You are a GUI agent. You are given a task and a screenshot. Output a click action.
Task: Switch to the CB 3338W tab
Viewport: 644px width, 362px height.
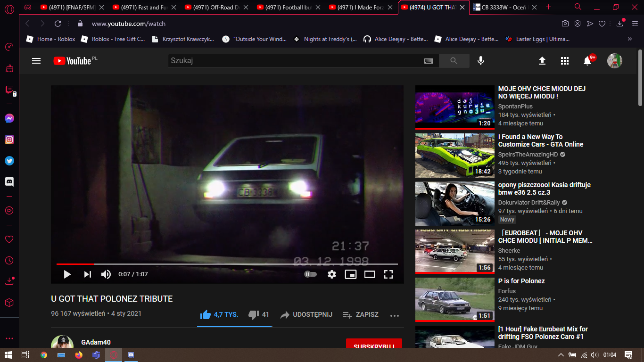click(505, 7)
